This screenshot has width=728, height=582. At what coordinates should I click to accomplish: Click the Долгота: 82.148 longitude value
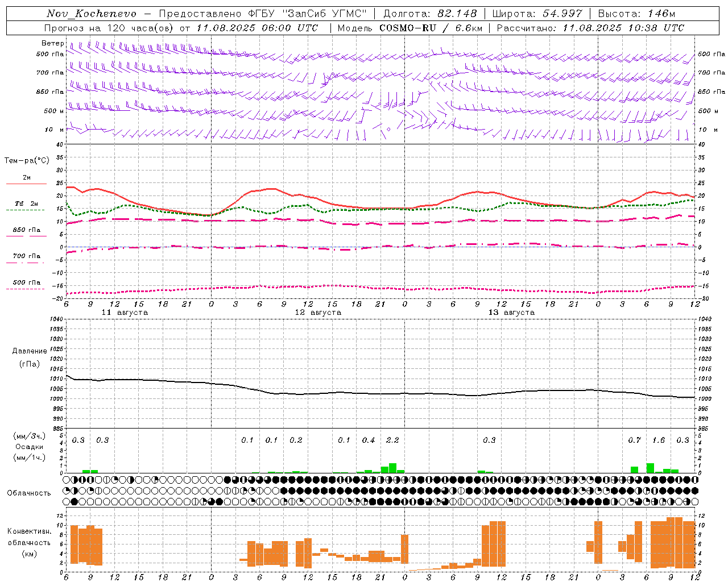click(430, 14)
